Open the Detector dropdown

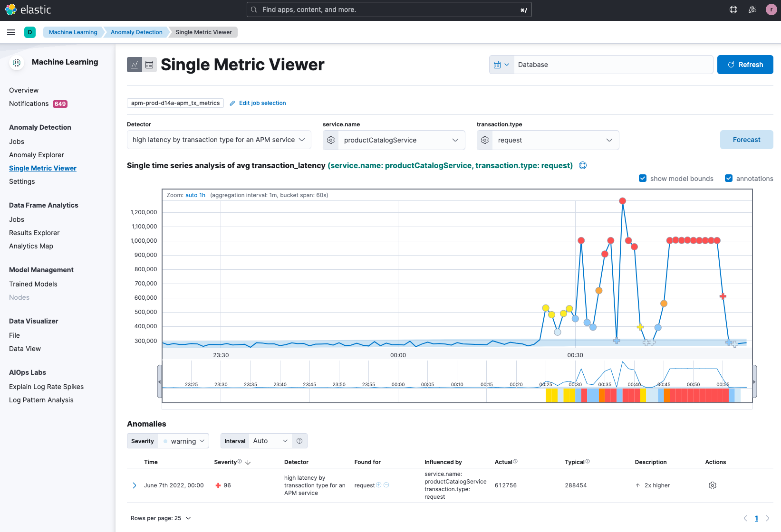point(219,140)
